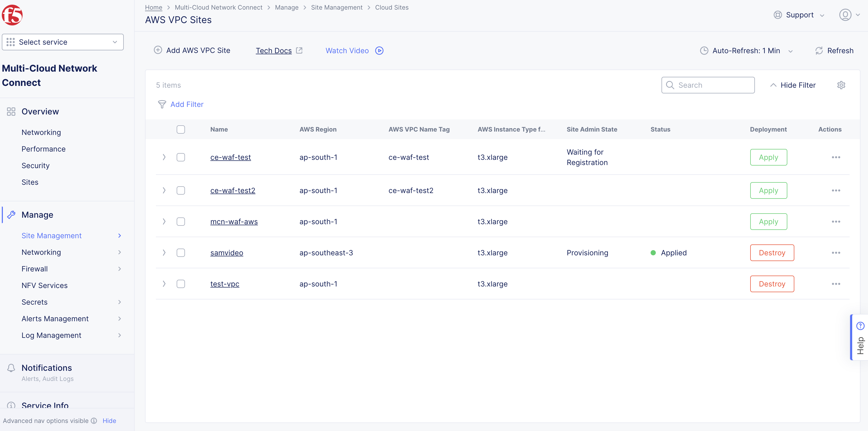Open the Tech Docs link
The width and height of the screenshot is (868, 431).
274,50
